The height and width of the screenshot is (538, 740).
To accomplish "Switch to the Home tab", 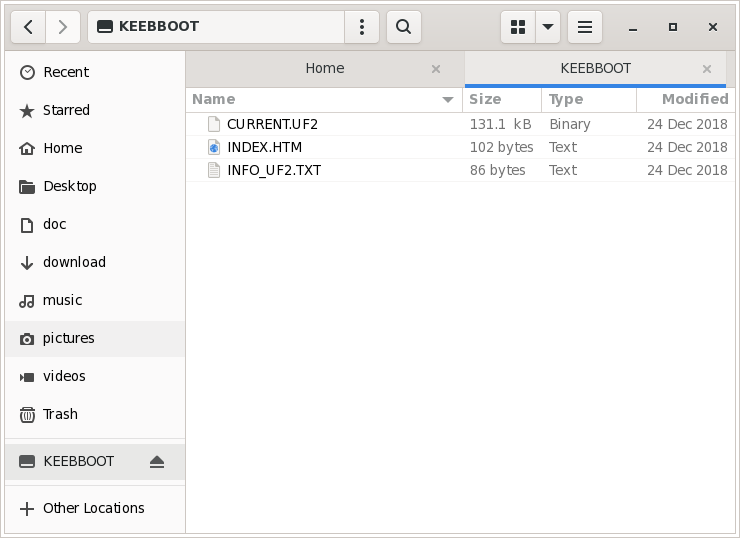I will point(324,69).
